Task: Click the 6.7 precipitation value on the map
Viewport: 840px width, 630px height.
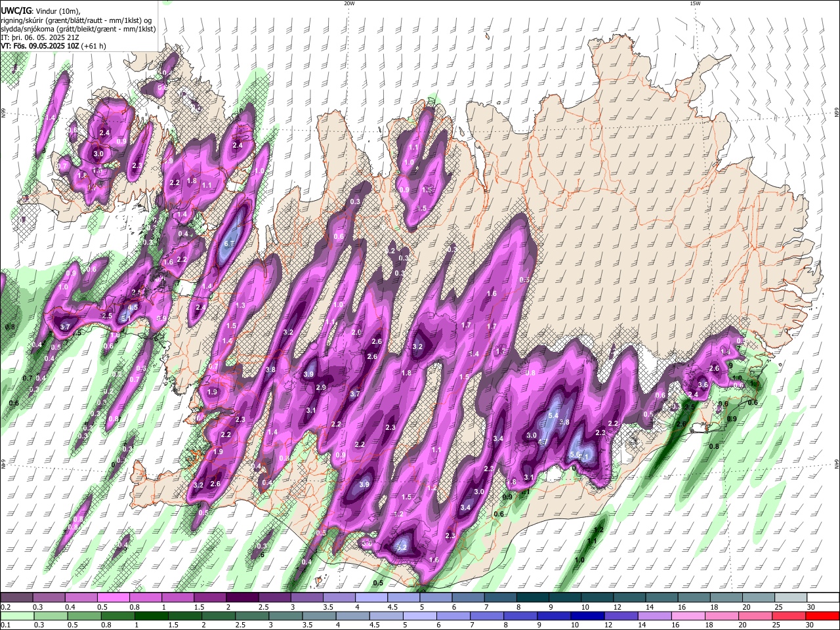Action: coord(229,243)
